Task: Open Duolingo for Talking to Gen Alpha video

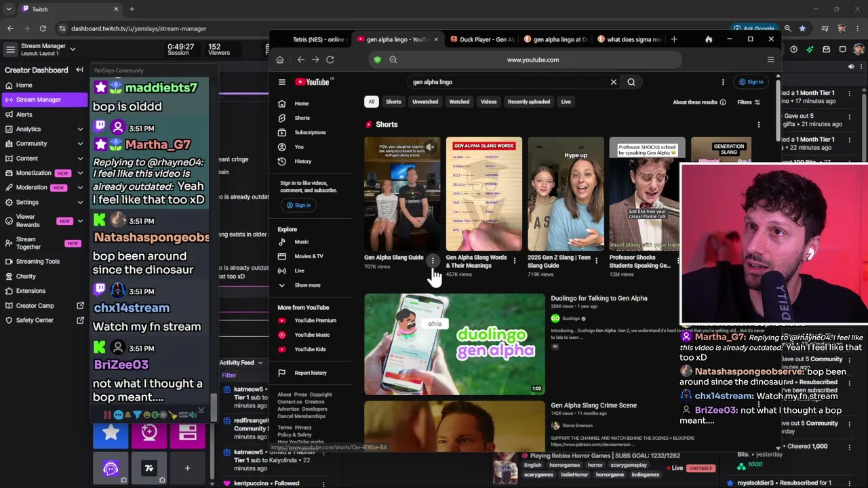Action: point(454,344)
